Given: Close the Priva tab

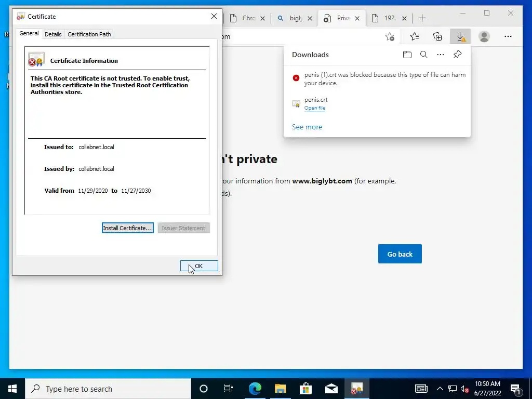Looking at the screenshot, I should click(357, 18).
